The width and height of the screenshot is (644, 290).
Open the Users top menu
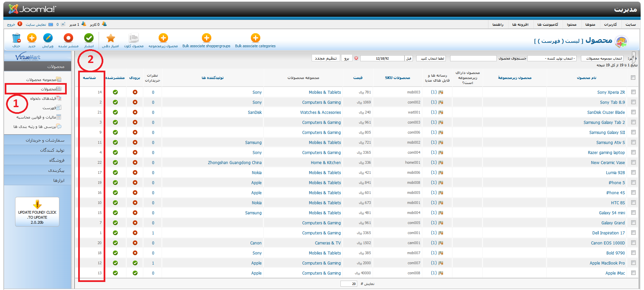[x=610, y=24]
